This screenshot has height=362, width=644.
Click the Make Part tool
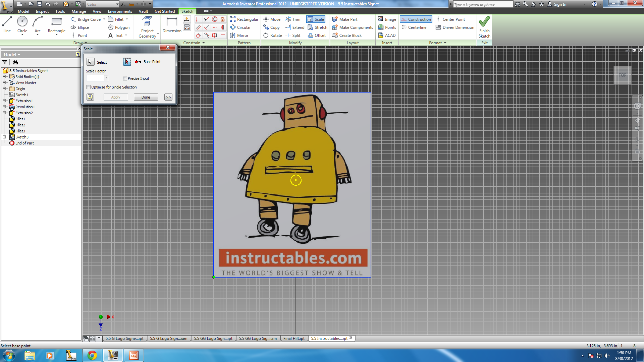[x=345, y=19]
